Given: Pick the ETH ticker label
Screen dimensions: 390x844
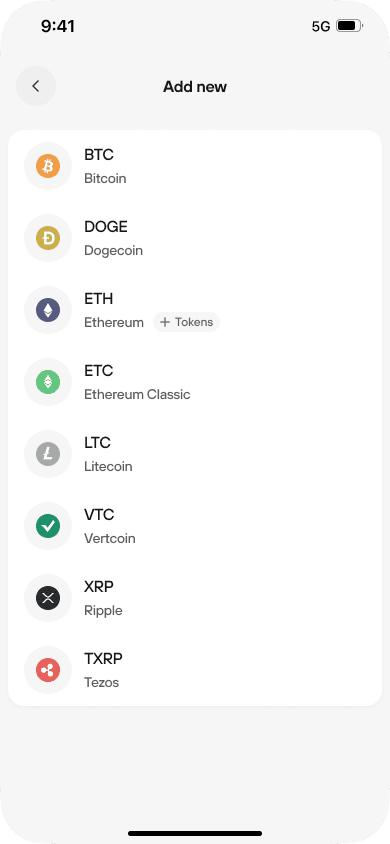Looking at the screenshot, I should click(98, 299).
